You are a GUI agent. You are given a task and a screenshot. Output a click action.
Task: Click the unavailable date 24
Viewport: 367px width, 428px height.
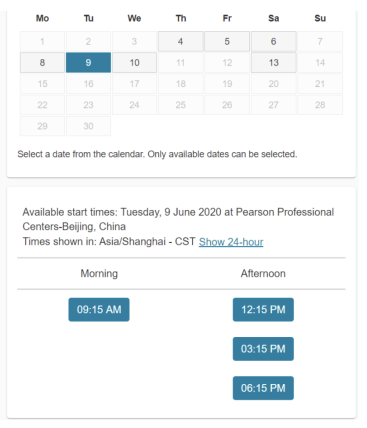click(134, 105)
